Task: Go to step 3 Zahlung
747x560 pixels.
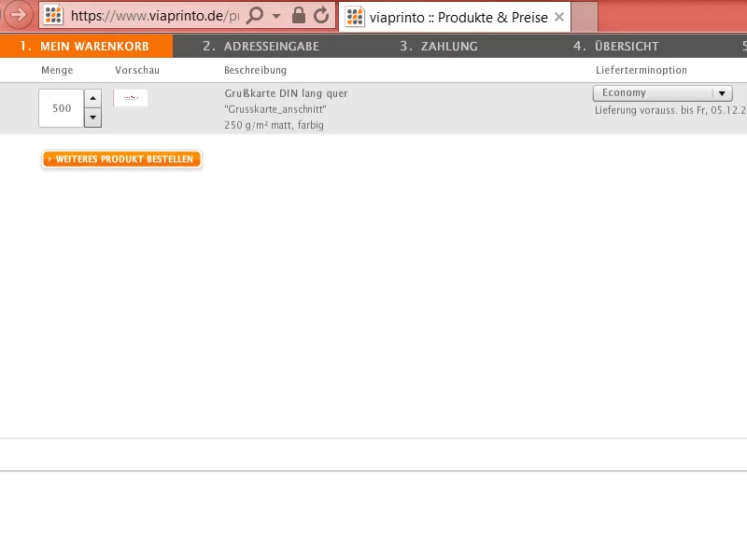Action: 438,46
